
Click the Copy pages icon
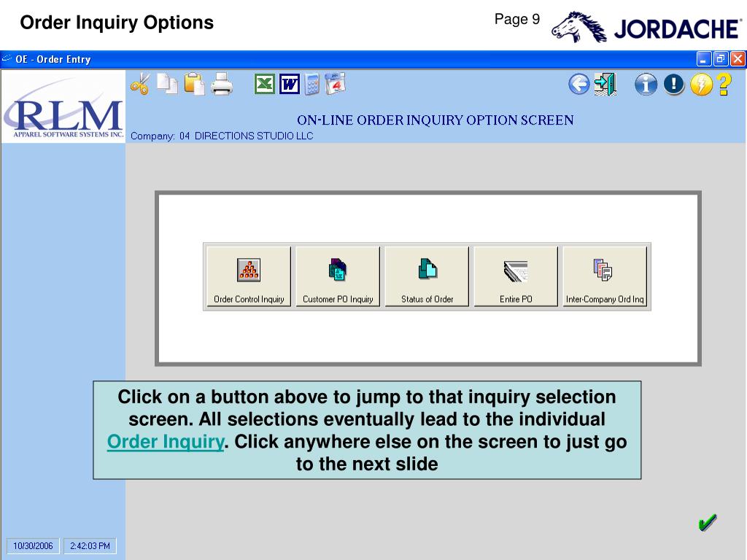167,84
